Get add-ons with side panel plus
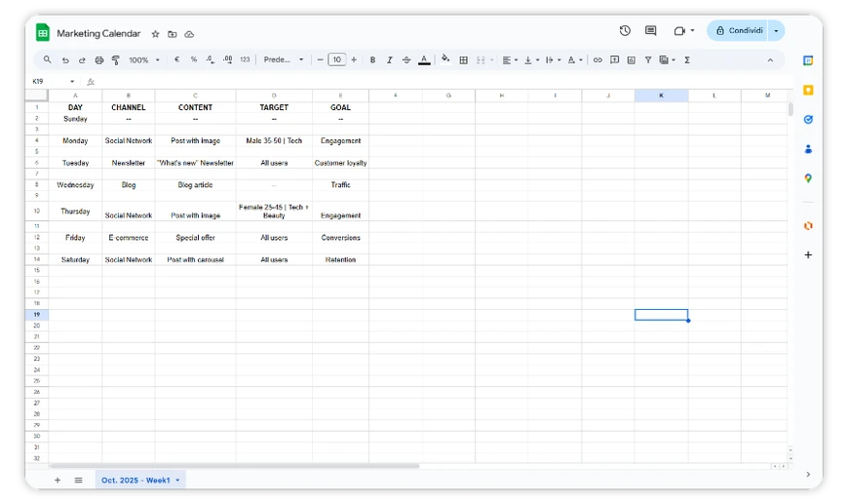The height and width of the screenshot is (504, 848). pos(808,254)
